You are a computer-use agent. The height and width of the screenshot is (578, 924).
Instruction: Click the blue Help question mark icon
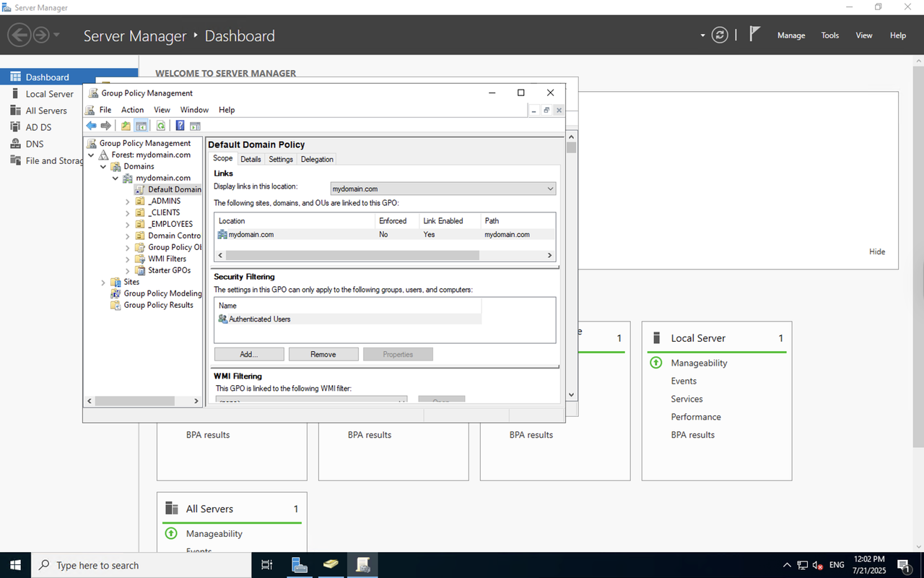(180, 126)
